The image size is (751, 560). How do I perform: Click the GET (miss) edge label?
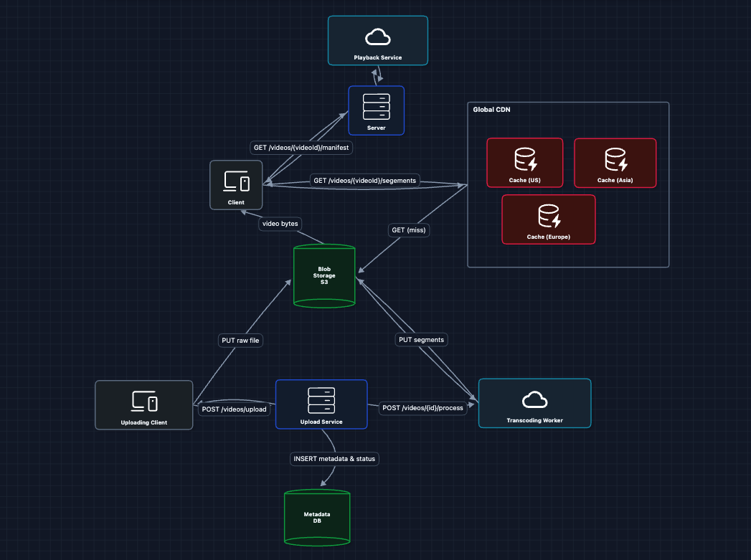[408, 229]
